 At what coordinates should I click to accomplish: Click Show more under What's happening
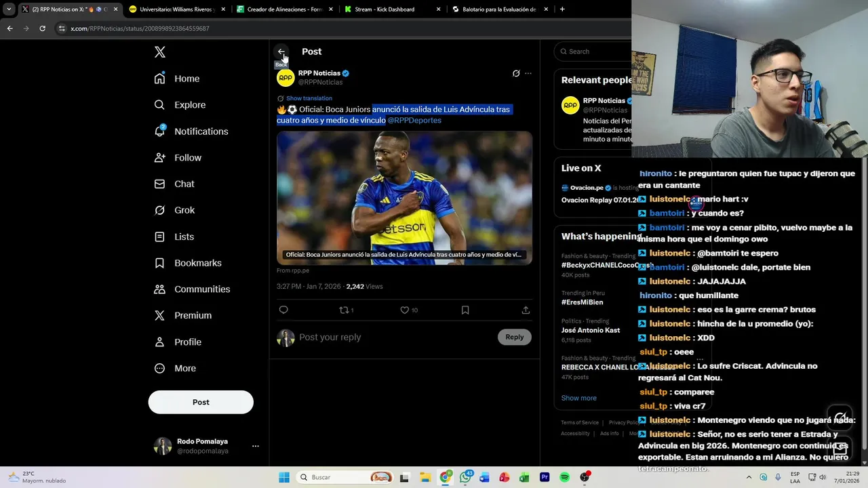coord(579,398)
